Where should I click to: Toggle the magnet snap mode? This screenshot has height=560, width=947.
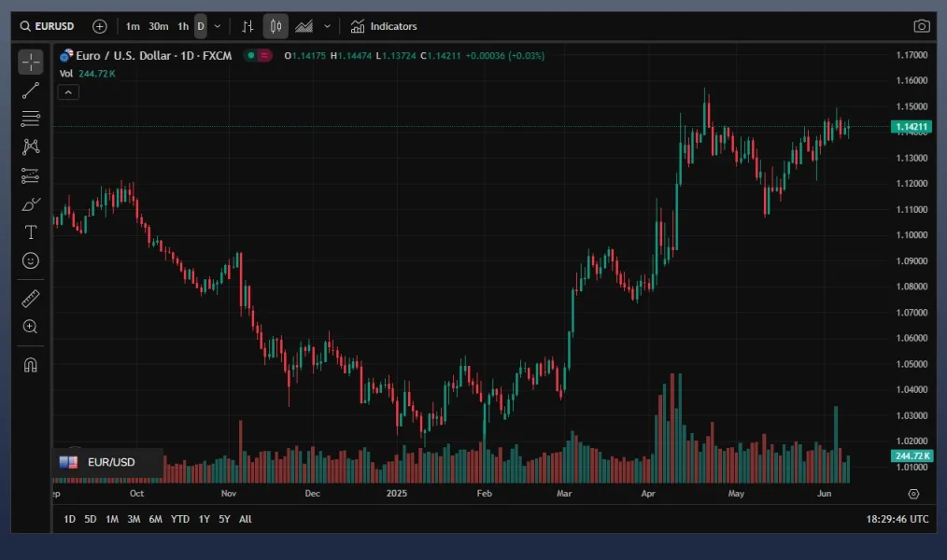click(31, 365)
